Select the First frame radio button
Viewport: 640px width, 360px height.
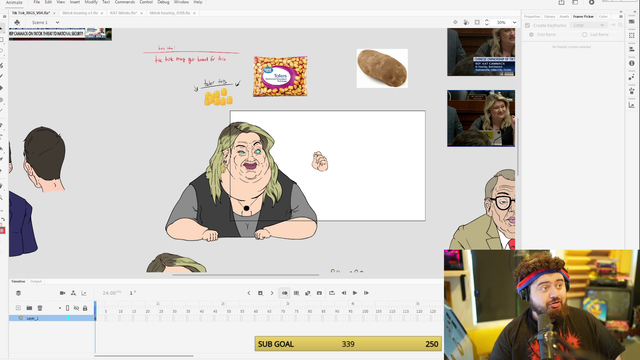tap(531, 35)
